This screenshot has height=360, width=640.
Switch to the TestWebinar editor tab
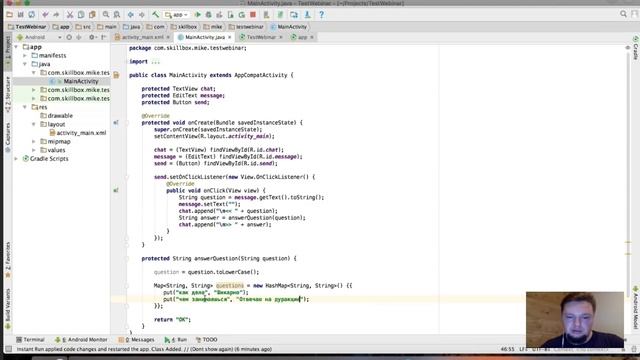click(x=261, y=37)
